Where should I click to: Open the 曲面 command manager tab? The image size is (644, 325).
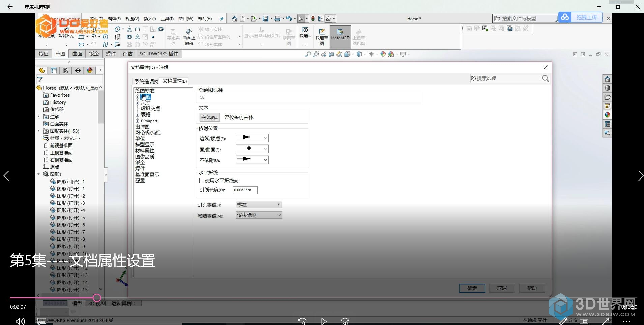pyautogui.click(x=77, y=54)
